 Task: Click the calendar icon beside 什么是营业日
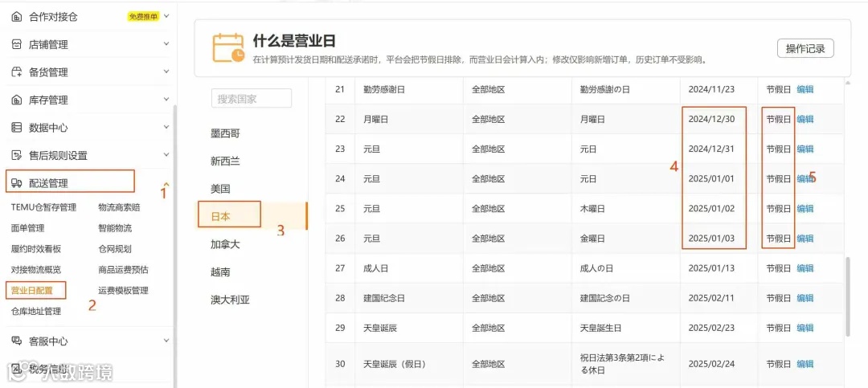tap(228, 47)
